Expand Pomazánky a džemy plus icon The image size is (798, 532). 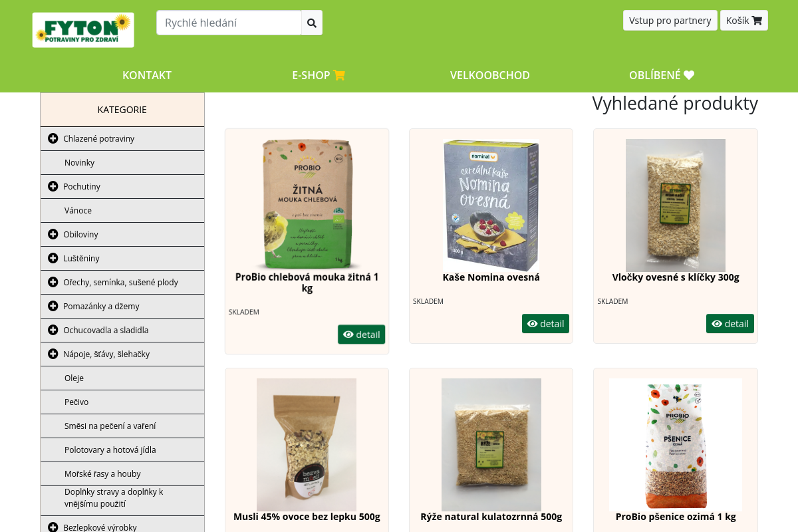click(53, 306)
